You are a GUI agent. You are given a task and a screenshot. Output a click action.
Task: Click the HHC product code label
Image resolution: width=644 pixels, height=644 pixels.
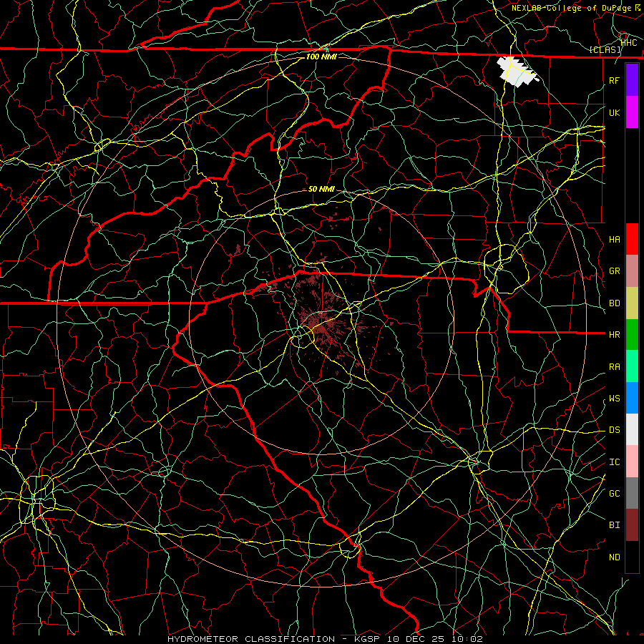pyautogui.click(x=629, y=42)
